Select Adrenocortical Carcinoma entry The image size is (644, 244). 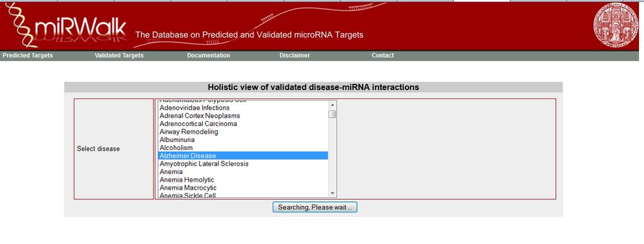pyautogui.click(x=243, y=124)
